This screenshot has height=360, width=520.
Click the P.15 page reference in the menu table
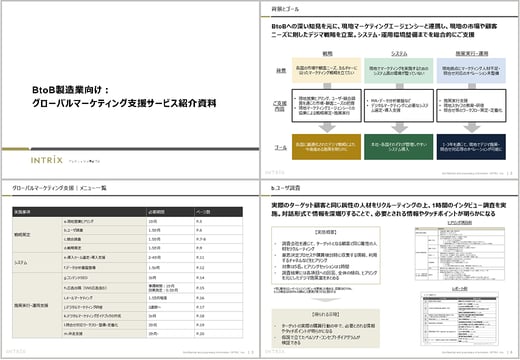click(200, 288)
